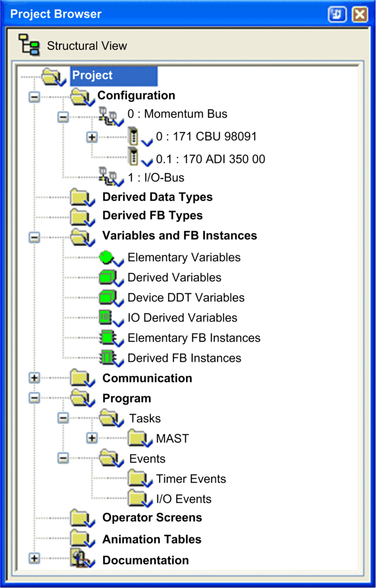Click the Momentum Bus network icon
The width and height of the screenshot is (376, 588).
tap(111, 116)
